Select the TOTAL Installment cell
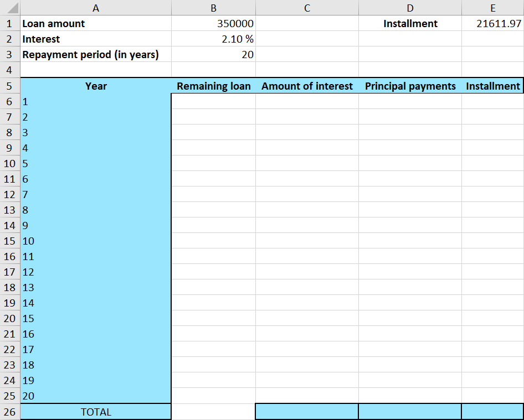Viewport: 524px width, 420px height. click(492, 412)
